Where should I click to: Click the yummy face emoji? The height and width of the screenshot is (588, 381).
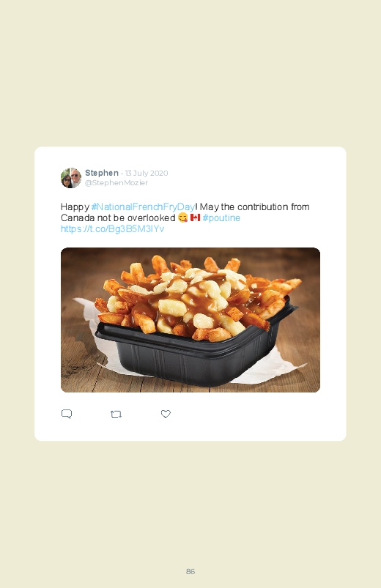[x=182, y=217]
